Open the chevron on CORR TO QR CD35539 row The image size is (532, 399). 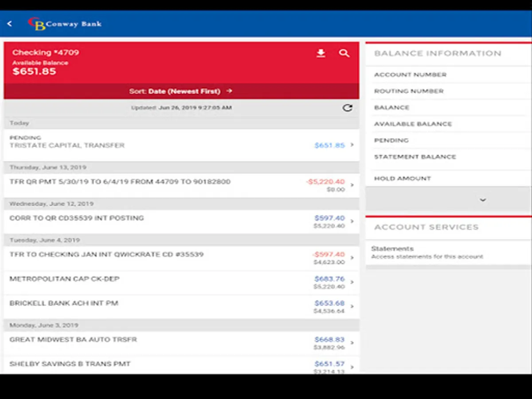352,222
